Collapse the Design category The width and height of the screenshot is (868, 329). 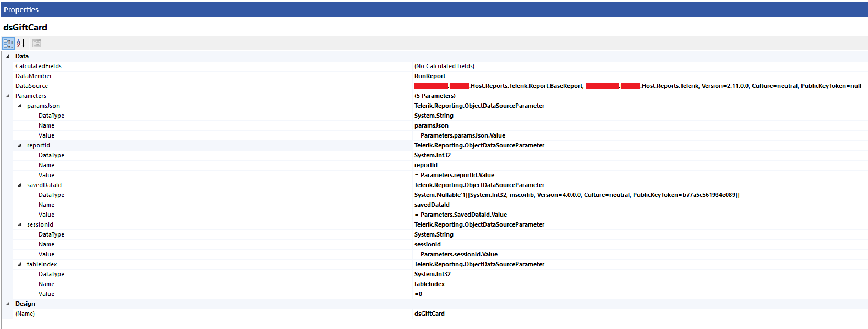(8, 304)
